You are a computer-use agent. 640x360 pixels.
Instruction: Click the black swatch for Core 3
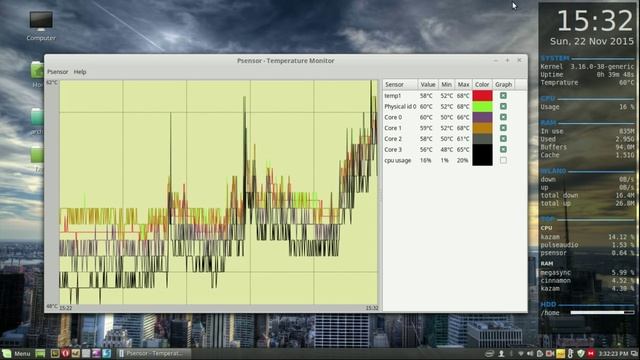tap(482, 149)
